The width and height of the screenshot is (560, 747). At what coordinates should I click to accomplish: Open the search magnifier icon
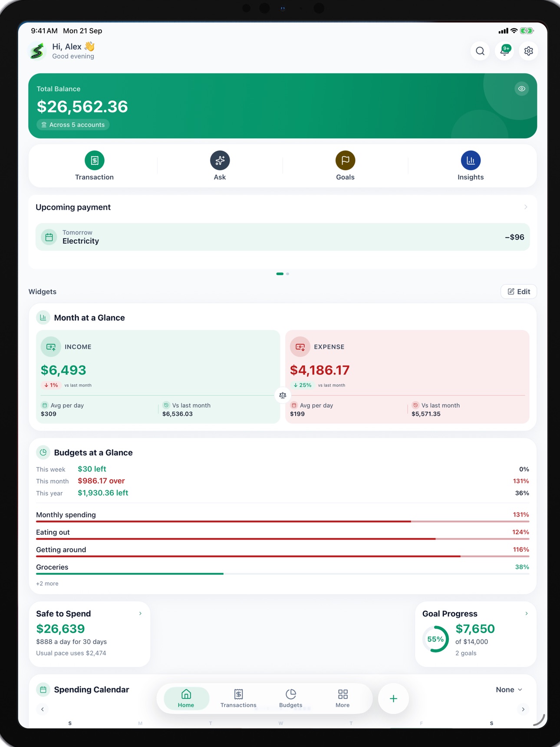[480, 51]
